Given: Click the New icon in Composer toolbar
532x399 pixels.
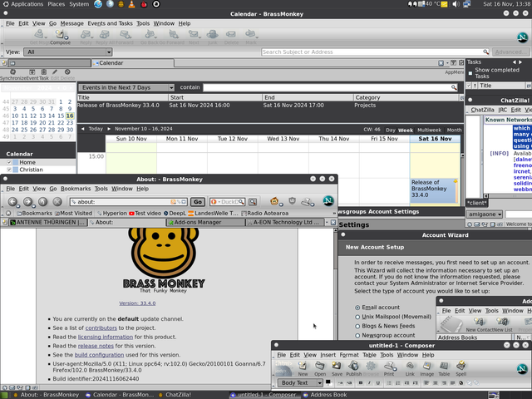Looking at the screenshot, I should point(303,366).
